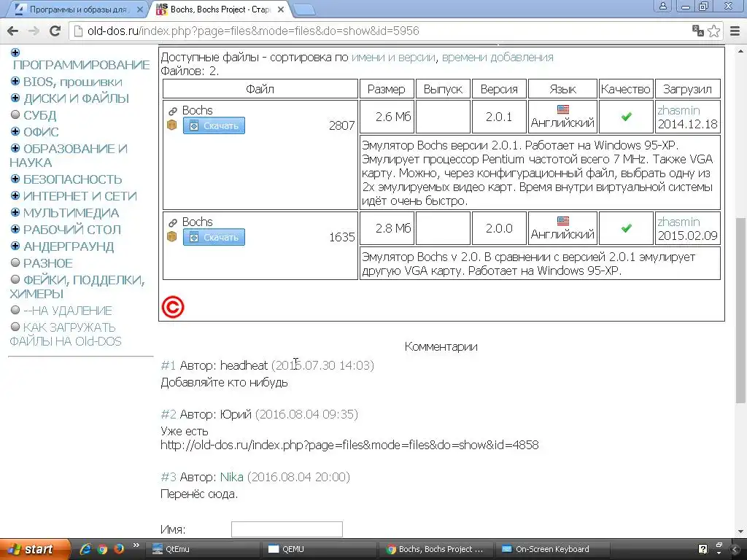Click the Chrome Bochs taskbar button

coord(436,549)
